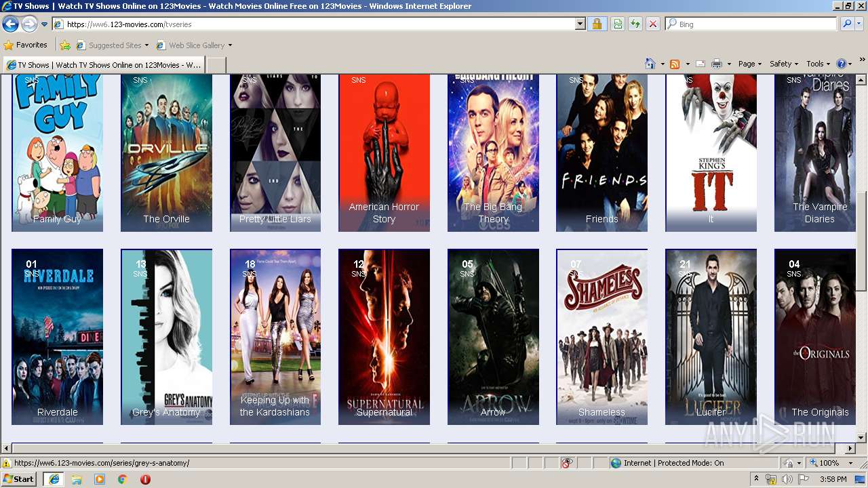Click the Print icon
Viewport: 868px width, 488px height.
point(717,64)
